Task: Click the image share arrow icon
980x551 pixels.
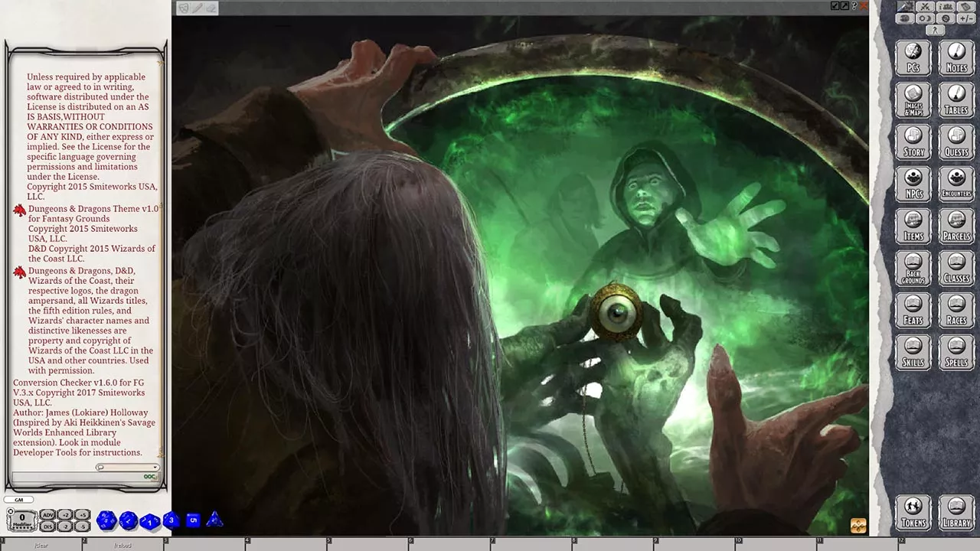Action: point(844,5)
